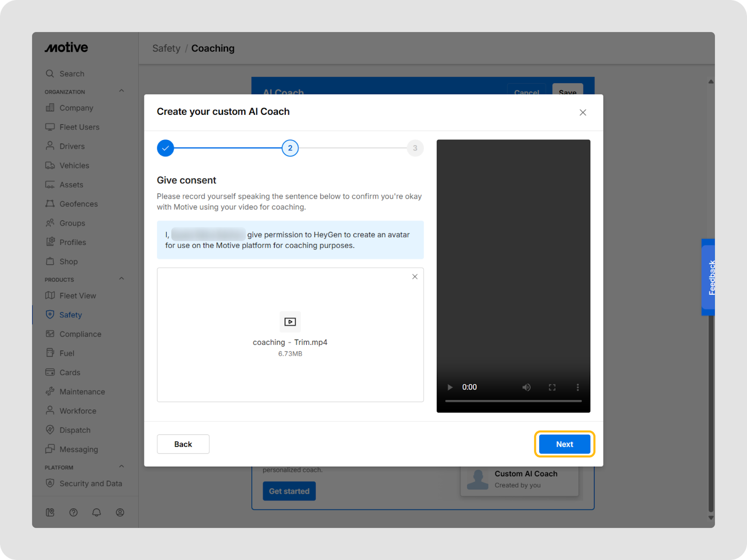Enter fullscreen on video player
This screenshot has height=560, width=747.
[x=552, y=387]
